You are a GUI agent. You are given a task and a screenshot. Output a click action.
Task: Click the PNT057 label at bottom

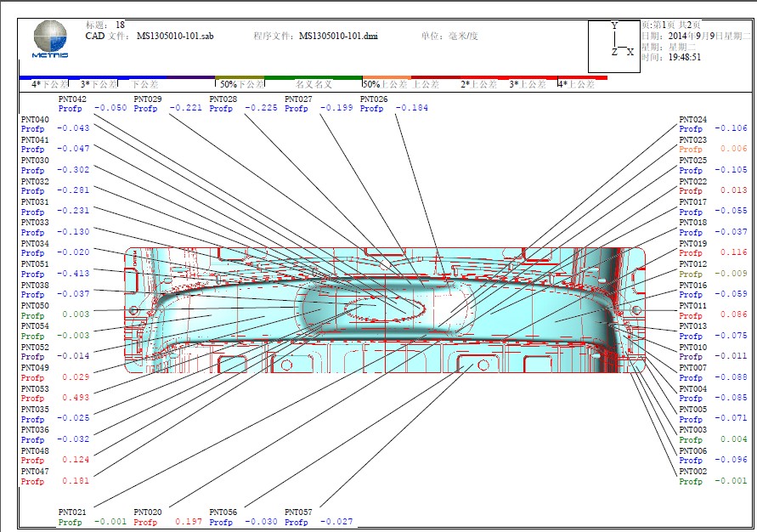[319, 518]
